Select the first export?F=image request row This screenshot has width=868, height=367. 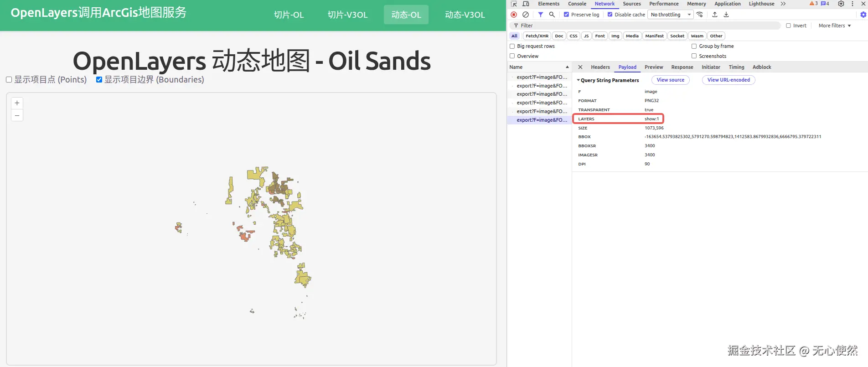click(x=539, y=77)
